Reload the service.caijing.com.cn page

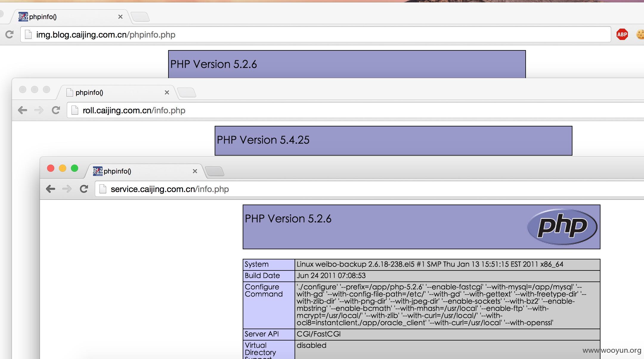tap(84, 189)
